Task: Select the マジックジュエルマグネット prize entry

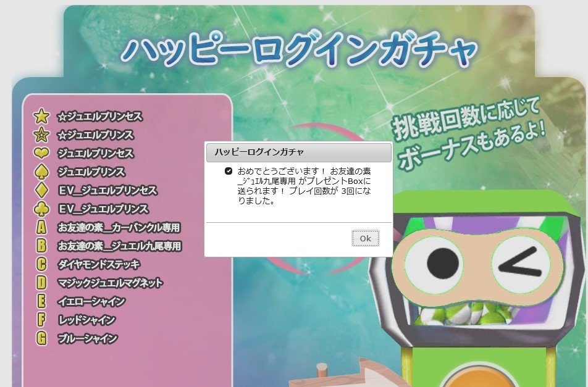Action: point(110,283)
